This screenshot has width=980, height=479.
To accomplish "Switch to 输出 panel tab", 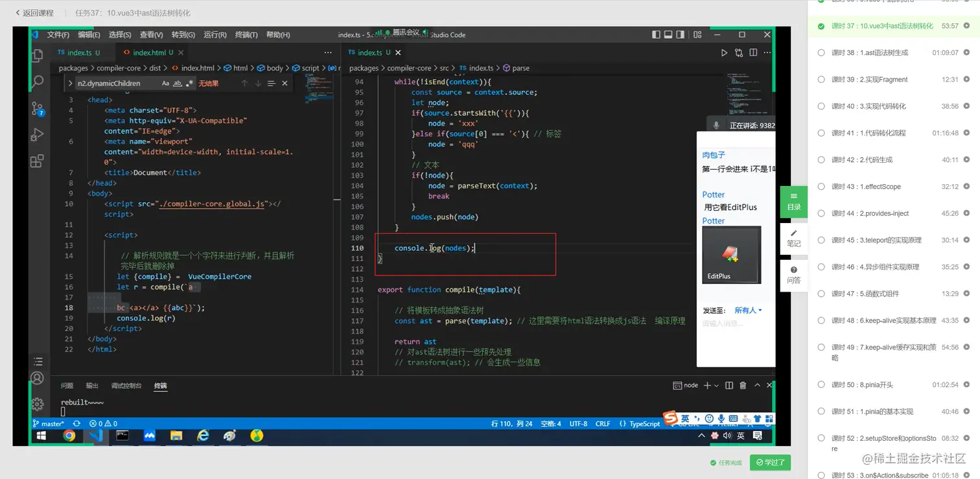I will click(92, 386).
